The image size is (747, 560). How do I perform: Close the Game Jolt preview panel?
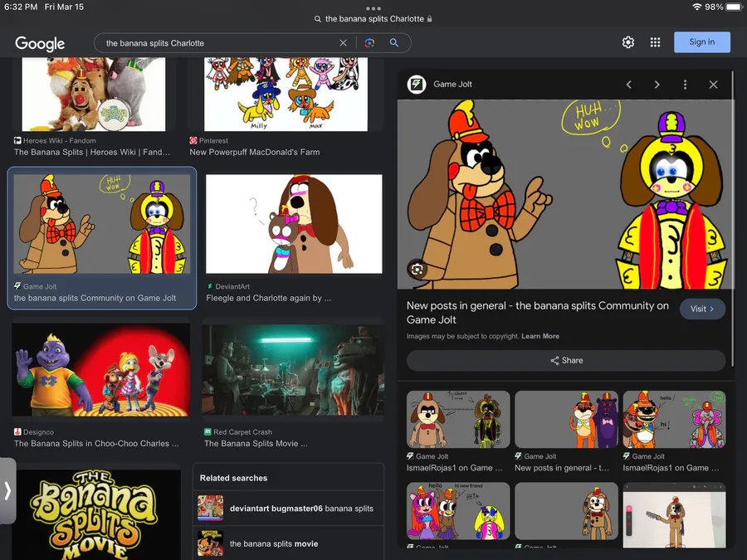(x=713, y=85)
